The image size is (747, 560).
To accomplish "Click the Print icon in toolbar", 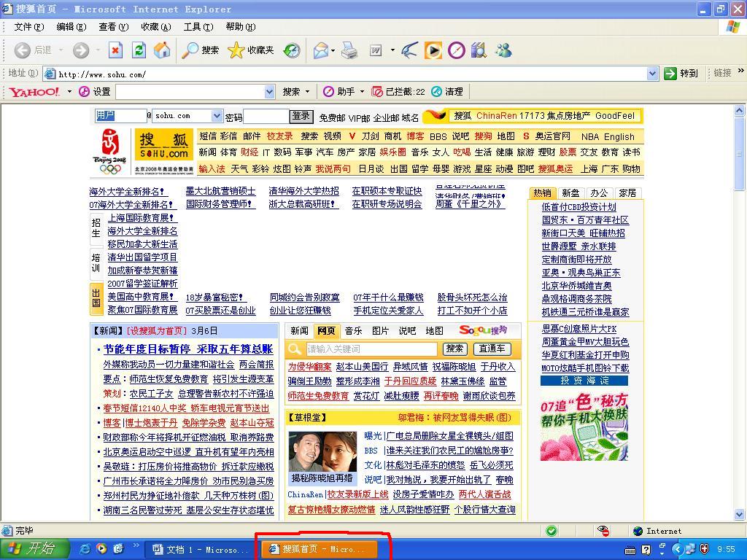I will [x=349, y=50].
